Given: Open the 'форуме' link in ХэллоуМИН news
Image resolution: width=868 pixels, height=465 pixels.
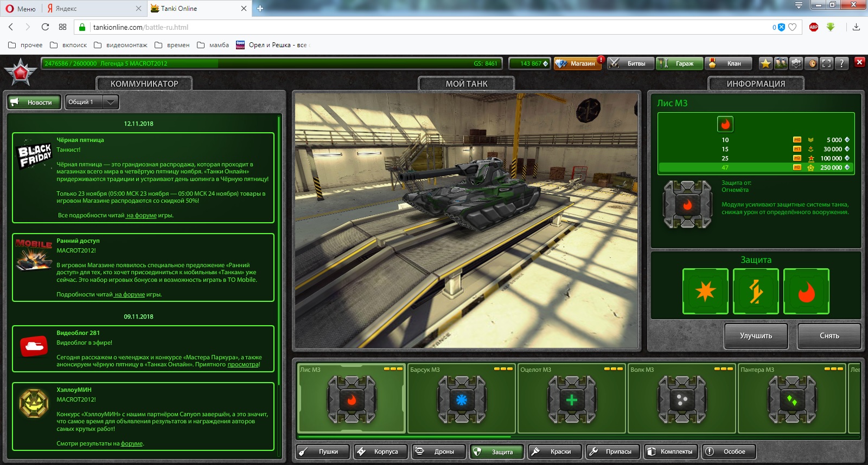Looking at the screenshot, I should click(132, 443).
